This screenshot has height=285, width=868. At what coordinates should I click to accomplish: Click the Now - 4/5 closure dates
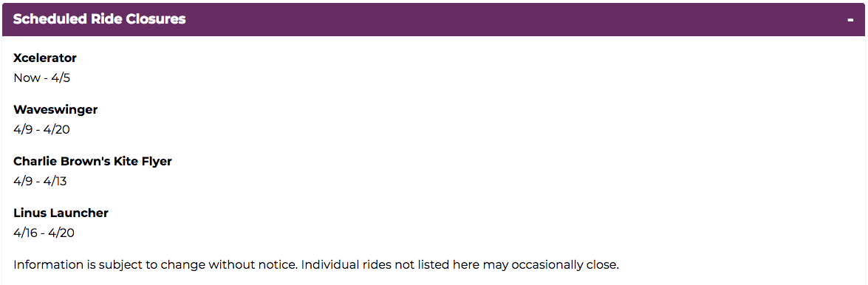[x=41, y=78]
